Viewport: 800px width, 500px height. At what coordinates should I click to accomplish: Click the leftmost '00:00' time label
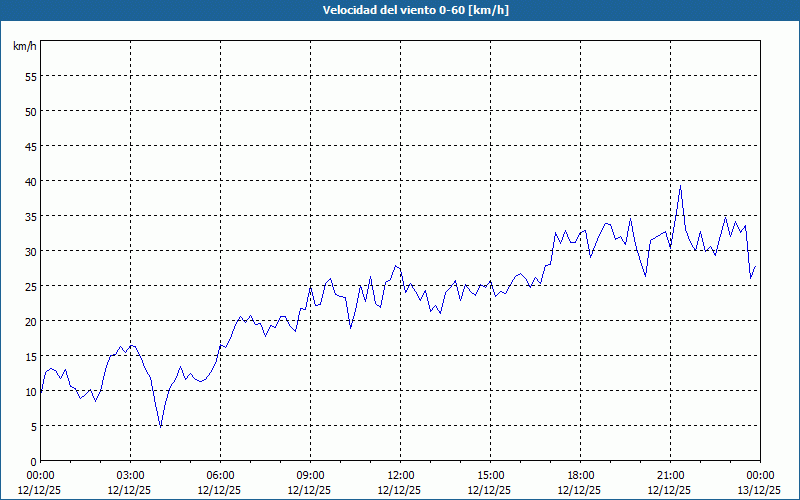40,475
